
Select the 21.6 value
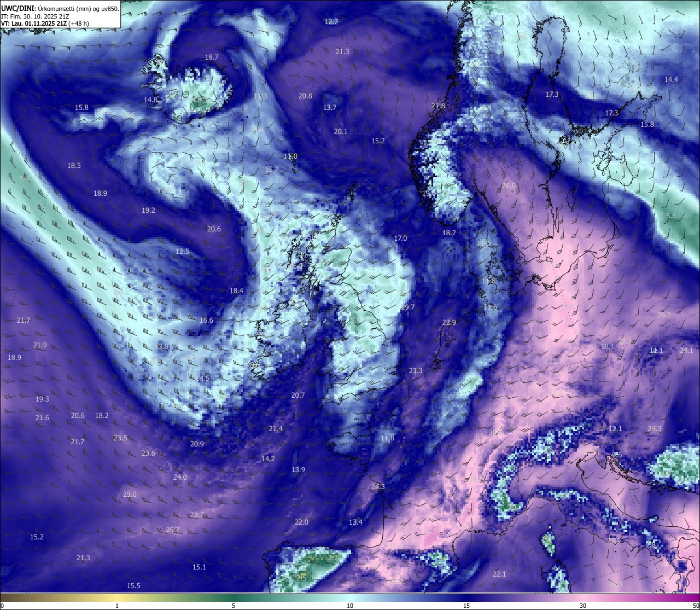pos(42,417)
